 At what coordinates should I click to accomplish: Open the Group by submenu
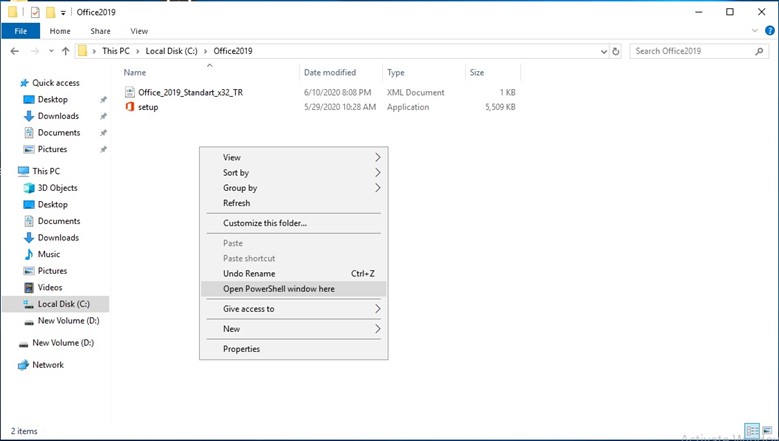point(294,188)
